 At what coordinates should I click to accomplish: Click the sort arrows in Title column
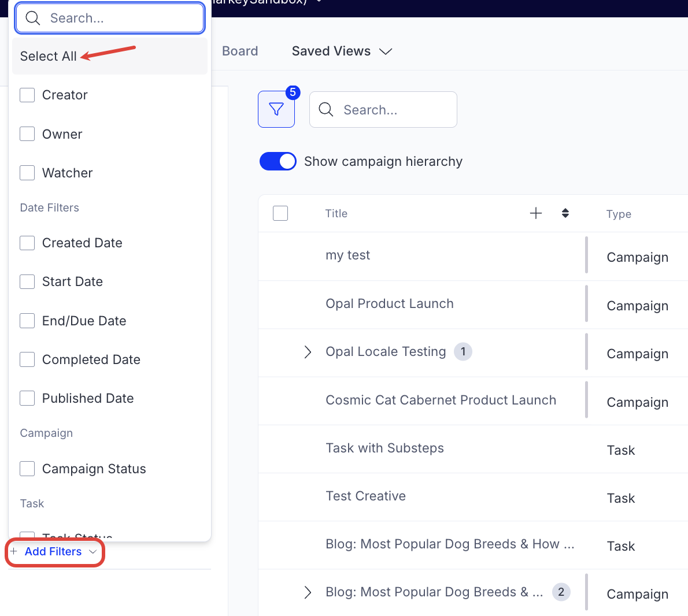point(565,213)
